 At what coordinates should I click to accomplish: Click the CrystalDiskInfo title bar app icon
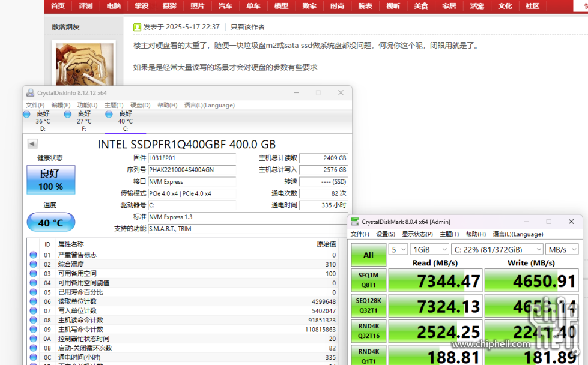coord(31,93)
